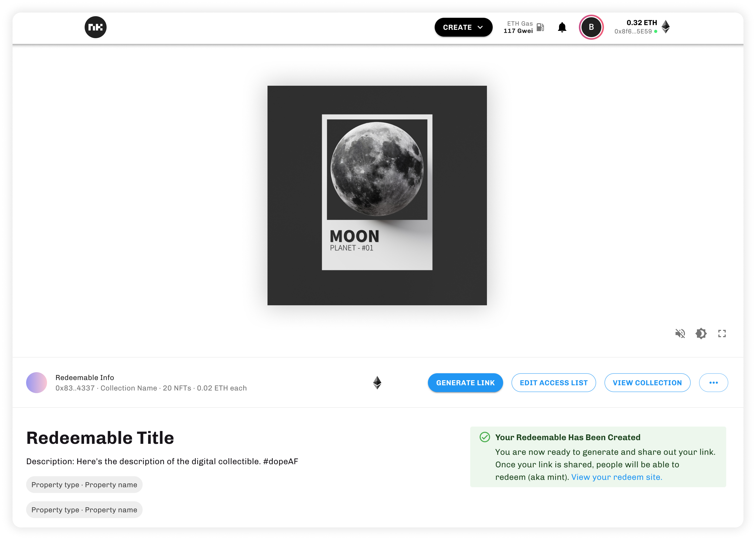Click the green success checkmark icon
756x540 pixels.
click(485, 437)
